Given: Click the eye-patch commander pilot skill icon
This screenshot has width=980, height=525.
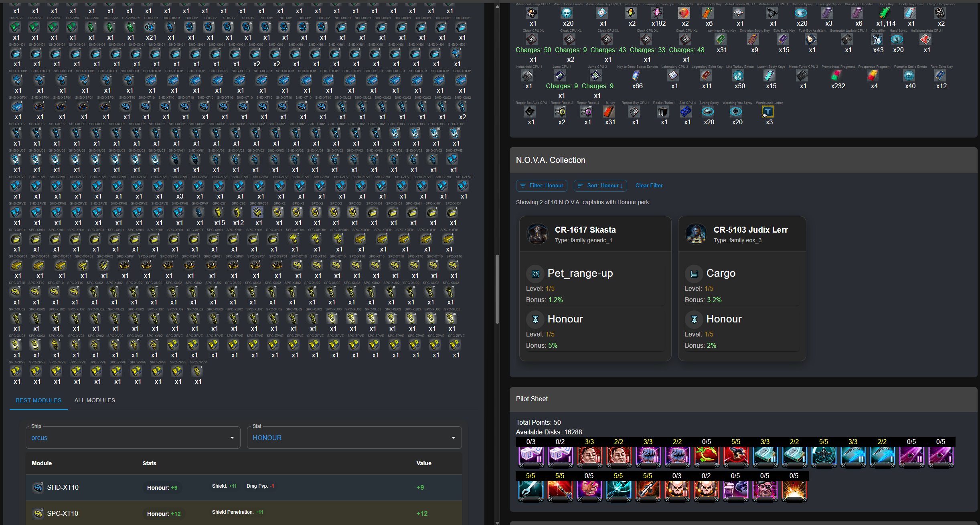Looking at the screenshot, I should 765,491.
